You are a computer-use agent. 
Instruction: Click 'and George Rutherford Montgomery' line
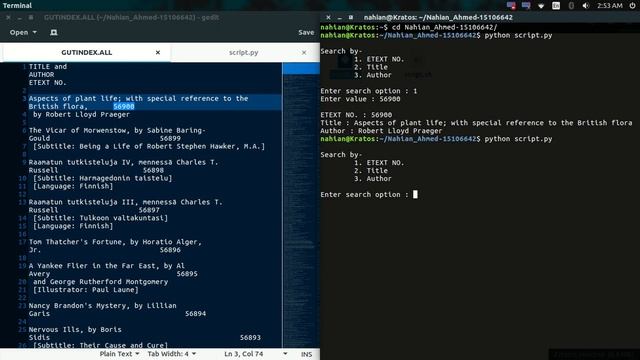click(x=100, y=282)
